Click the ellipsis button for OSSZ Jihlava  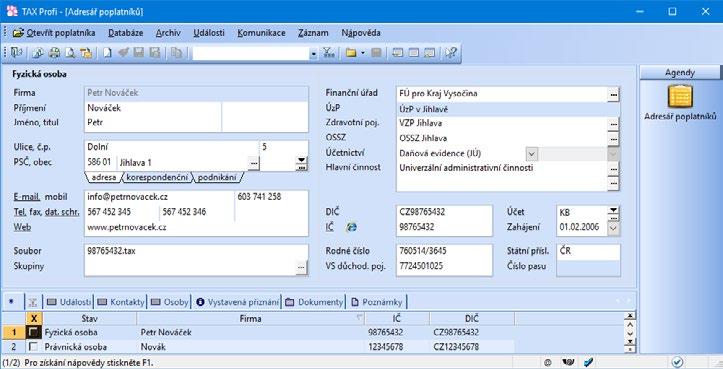click(613, 138)
